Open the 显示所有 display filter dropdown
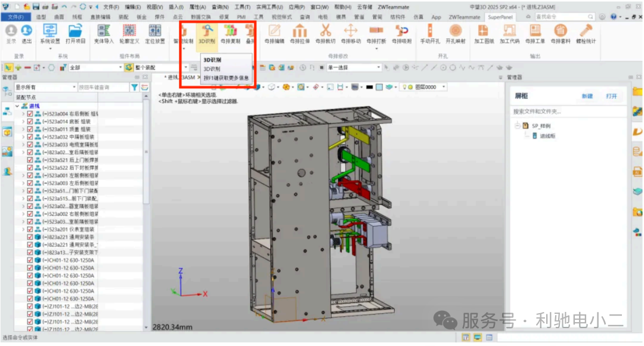This screenshot has width=644, height=346. coord(45,87)
